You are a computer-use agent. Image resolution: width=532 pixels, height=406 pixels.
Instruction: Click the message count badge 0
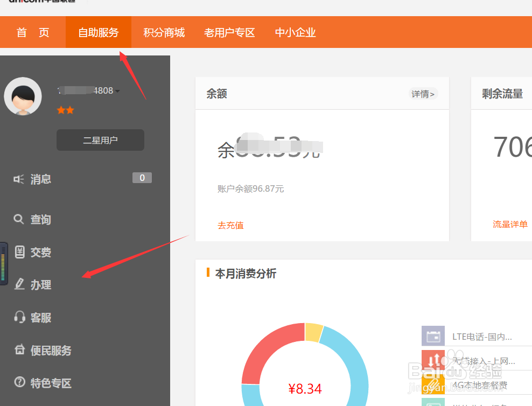click(x=142, y=178)
